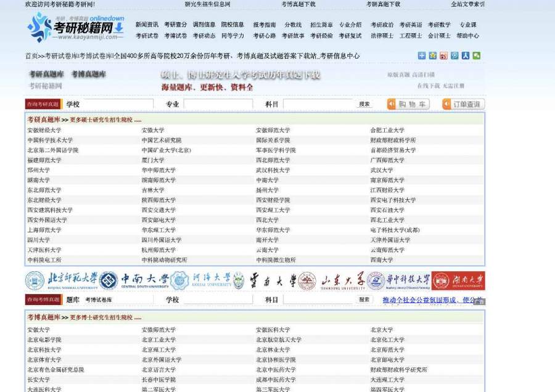The image size is (555, 392).
Task: Open the 购物车 shopping cart button
Action: 408,104
